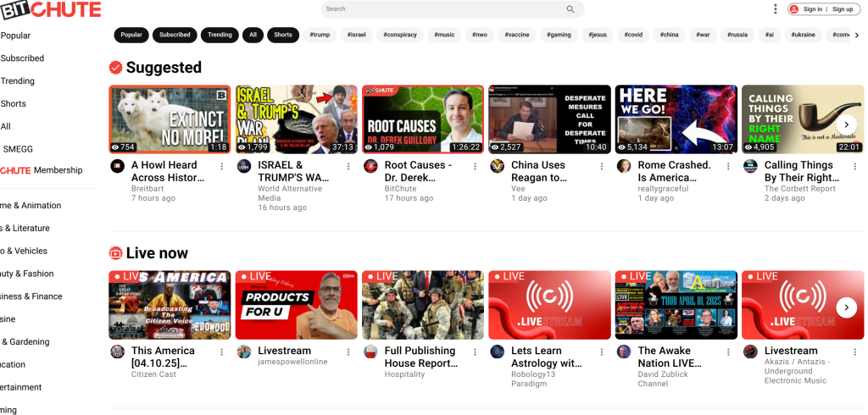Open Calling Things By Their Right title
868x415 pixels.
(802, 171)
